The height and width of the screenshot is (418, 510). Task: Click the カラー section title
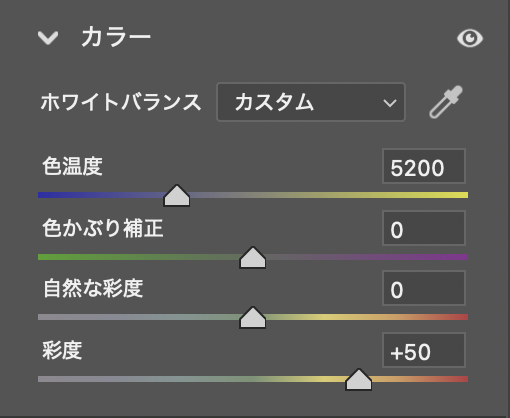click(x=116, y=37)
